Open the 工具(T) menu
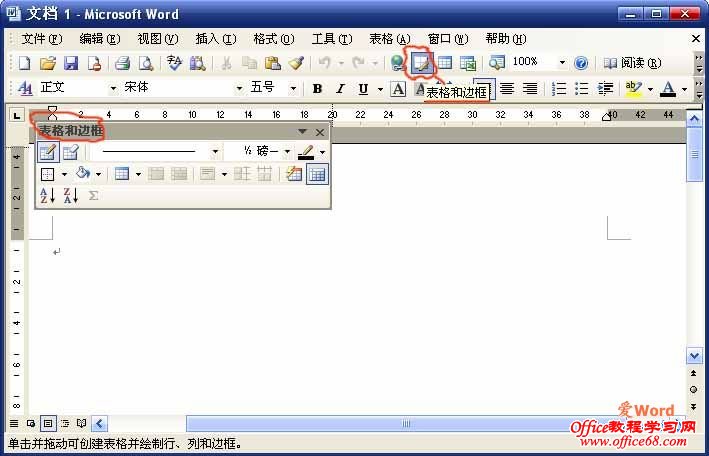This screenshot has width=709, height=456. click(331, 39)
